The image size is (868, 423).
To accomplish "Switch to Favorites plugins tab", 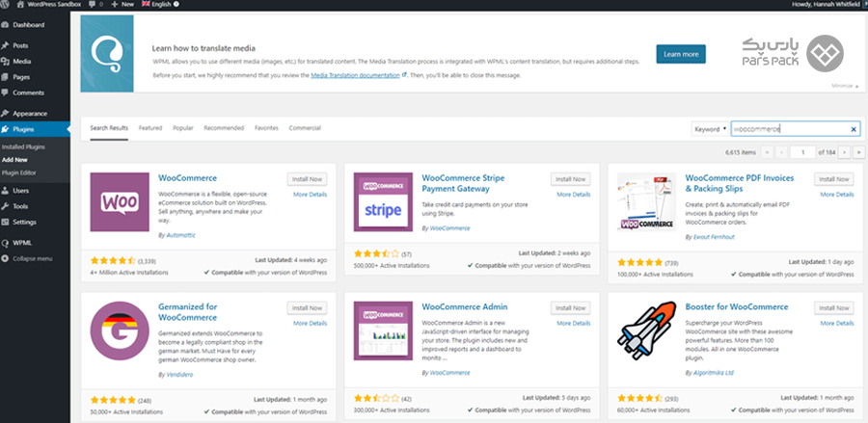I will [266, 128].
